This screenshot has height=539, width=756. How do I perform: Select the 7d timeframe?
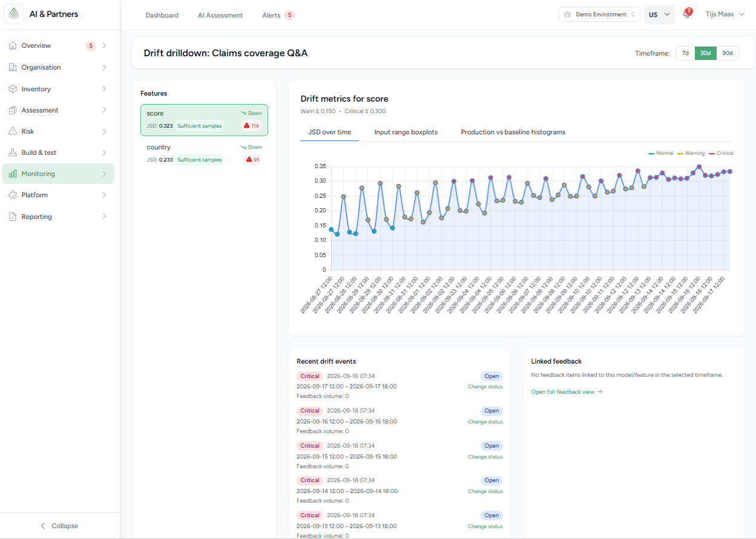click(685, 53)
